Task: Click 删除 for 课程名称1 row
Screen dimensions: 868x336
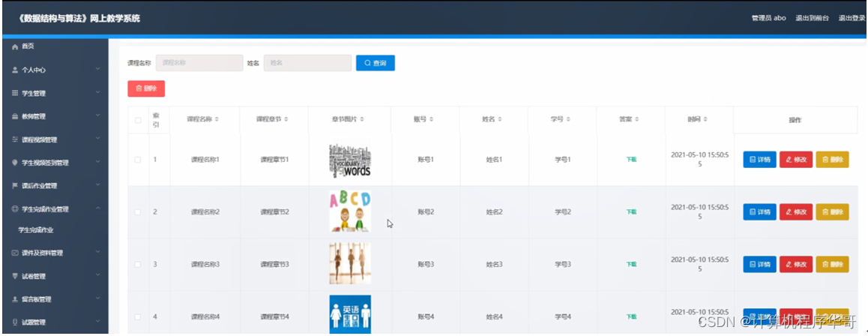Action: pos(832,160)
